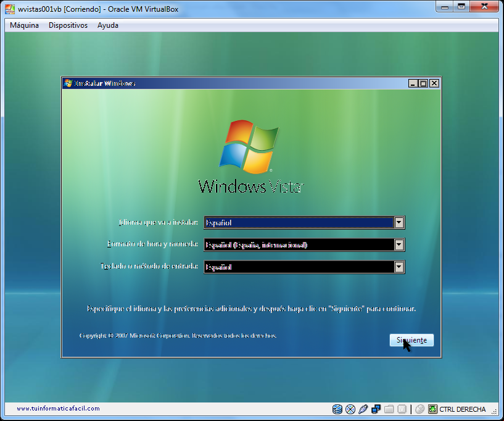Click the USB devices status icon

363,409
